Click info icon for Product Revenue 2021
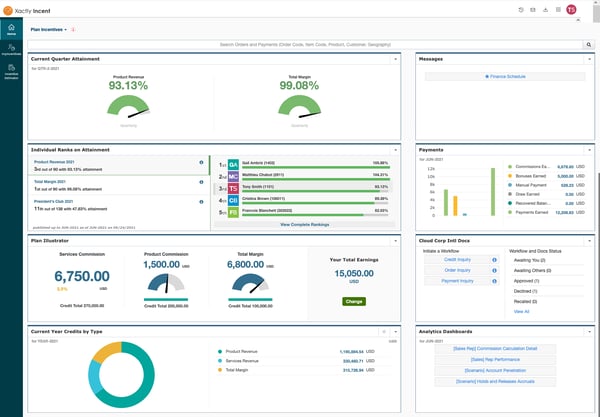Screen dimensions: 600x417 [201, 162]
